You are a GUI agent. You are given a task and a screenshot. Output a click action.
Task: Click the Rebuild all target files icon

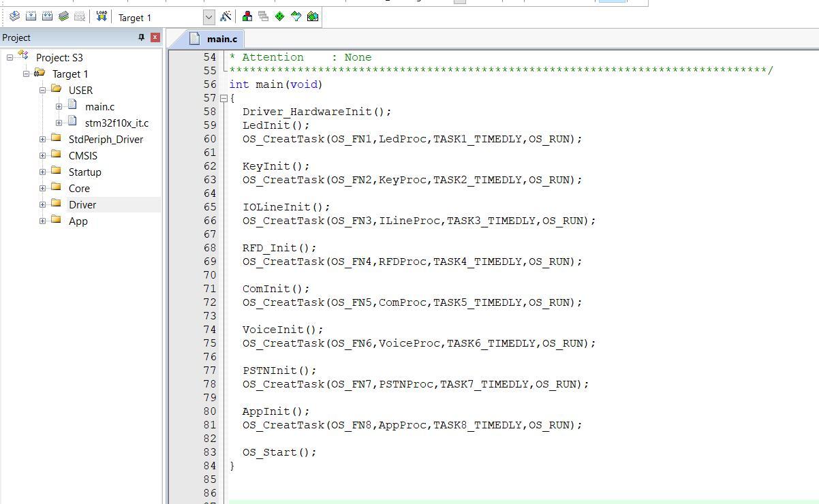click(47, 16)
